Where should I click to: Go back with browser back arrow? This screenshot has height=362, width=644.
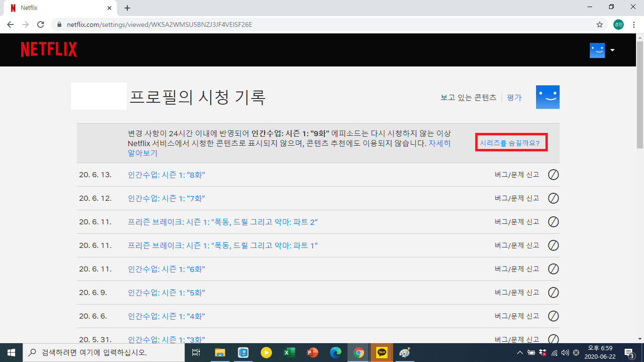(x=10, y=25)
